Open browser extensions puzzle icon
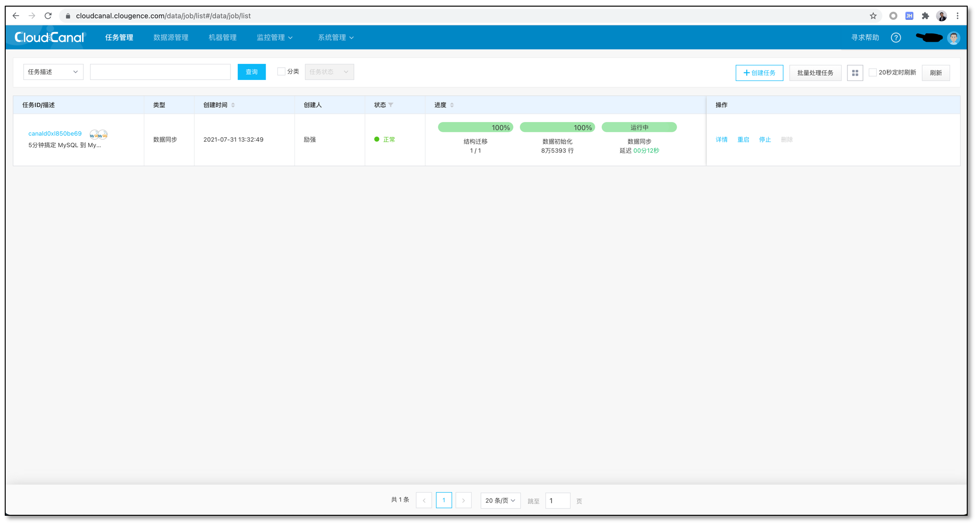Screen dimensions: 980x529 [925, 16]
